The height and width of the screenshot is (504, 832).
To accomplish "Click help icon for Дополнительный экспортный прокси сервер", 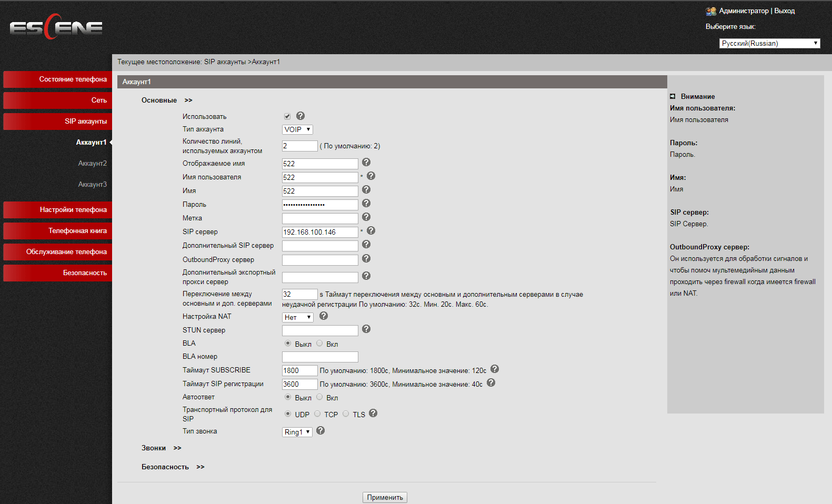I will click(x=366, y=276).
